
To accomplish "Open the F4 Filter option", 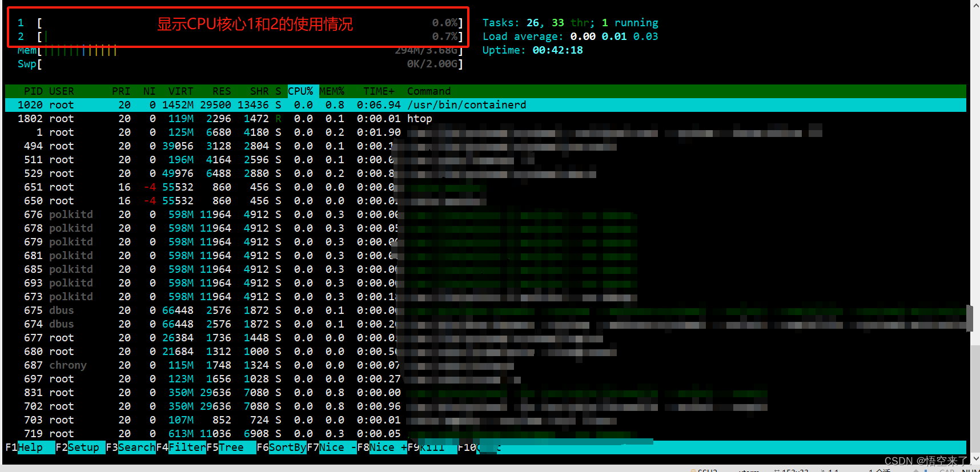I will click(181, 447).
